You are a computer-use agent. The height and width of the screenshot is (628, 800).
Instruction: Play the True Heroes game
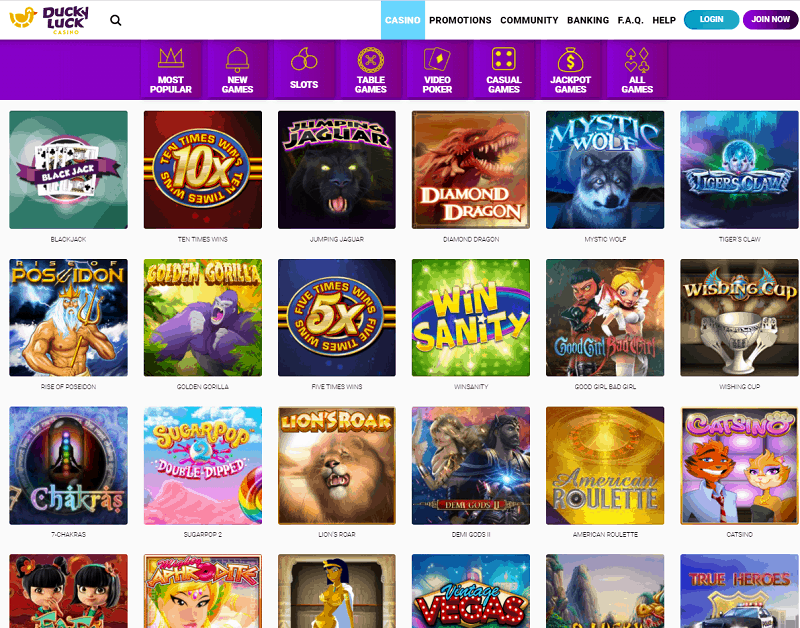coord(739,591)
